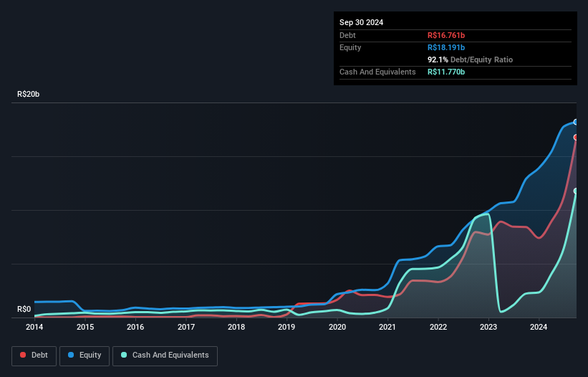Click the R$0 y-axis label

point(24,309)
